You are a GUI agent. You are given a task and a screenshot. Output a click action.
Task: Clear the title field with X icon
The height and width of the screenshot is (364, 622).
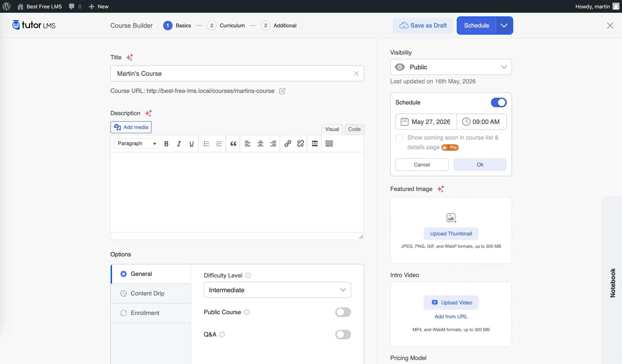point(356,74)
